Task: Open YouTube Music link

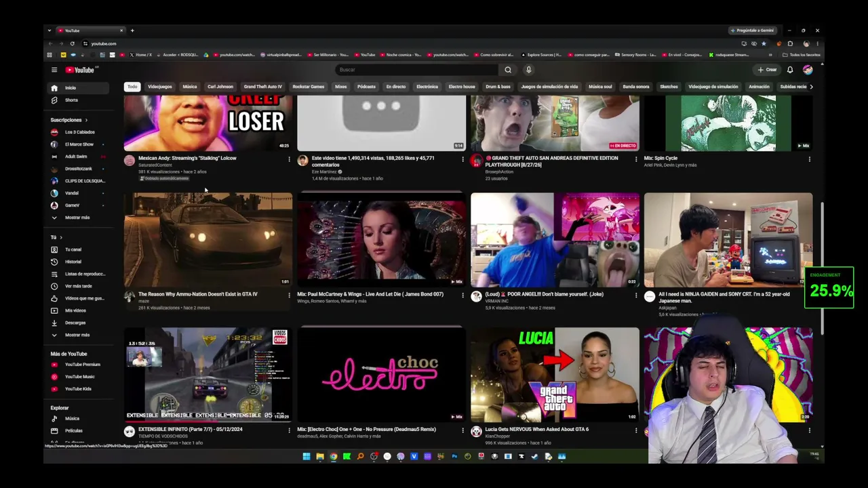Action: [79, 377]
